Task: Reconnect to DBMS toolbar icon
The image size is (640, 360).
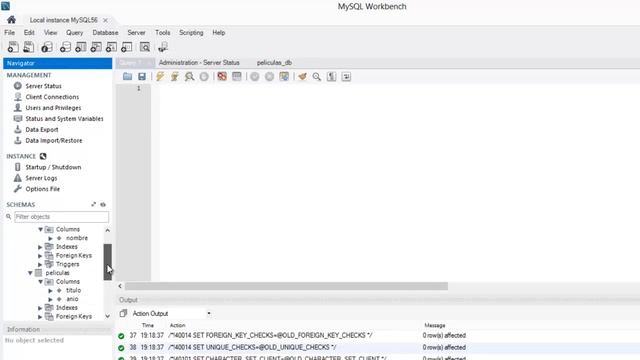Action: 163,47
